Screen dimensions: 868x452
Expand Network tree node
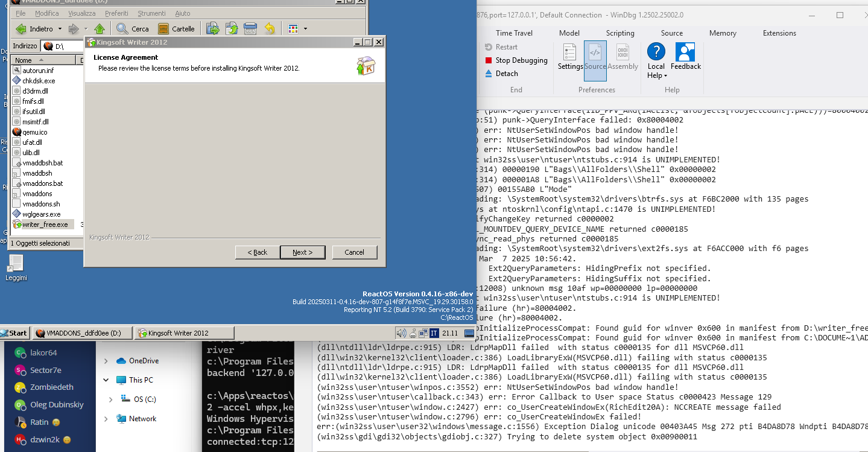[x=106, y=419]
